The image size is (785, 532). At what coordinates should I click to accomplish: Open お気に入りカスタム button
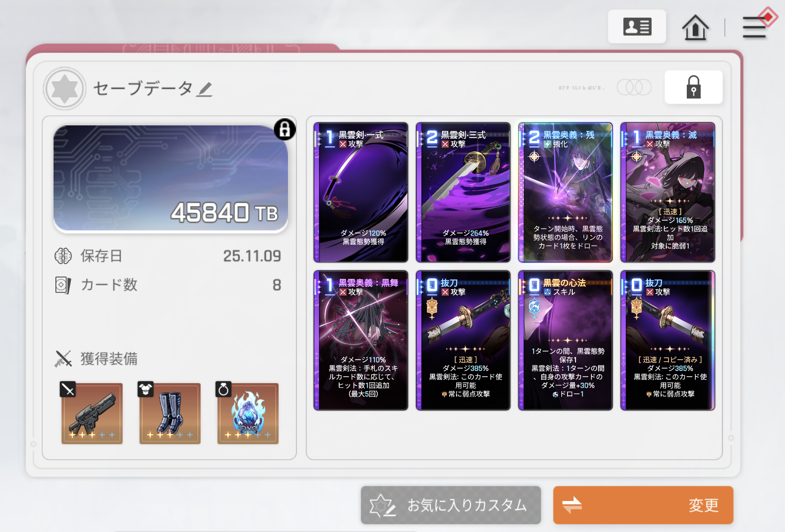click(451, 505)
